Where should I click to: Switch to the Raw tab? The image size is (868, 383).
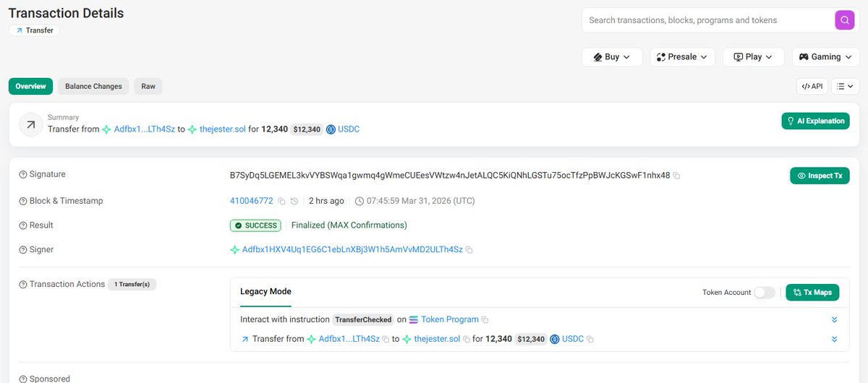pyautogui.click(x=148, y=86)
